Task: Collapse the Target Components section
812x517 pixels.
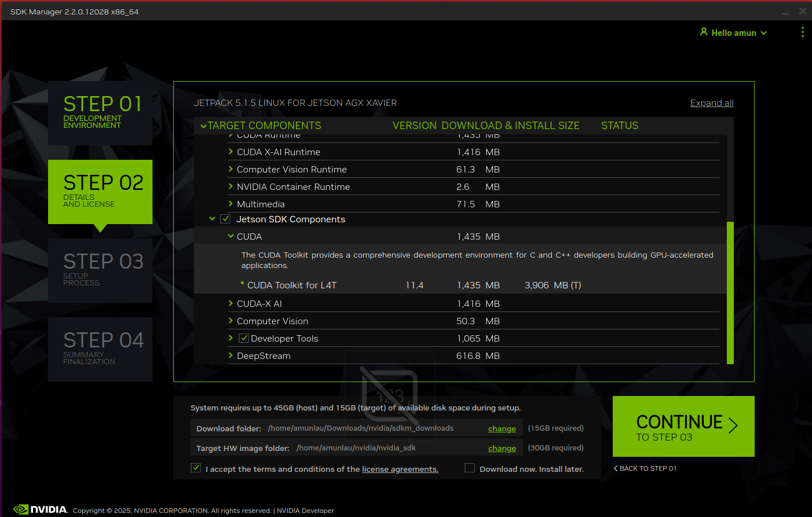Action: tap(203, 126)
